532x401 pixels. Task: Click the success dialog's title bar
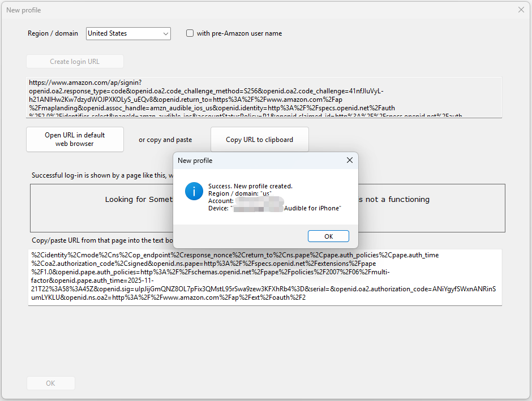pos(255,161)
